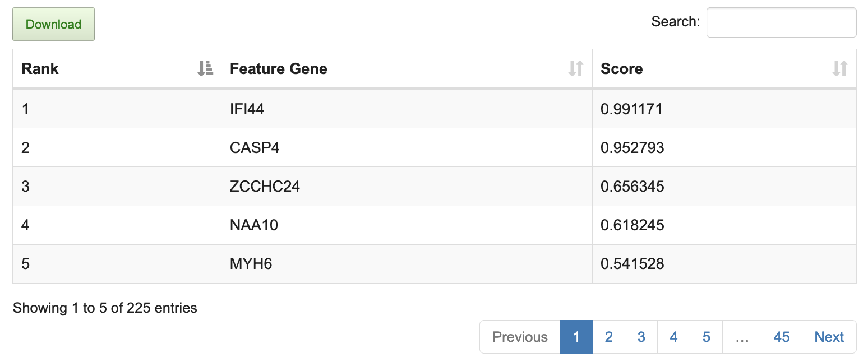Jump to last page 45
The width and height of the screenshot is (868, 362).
click(781, 337)
